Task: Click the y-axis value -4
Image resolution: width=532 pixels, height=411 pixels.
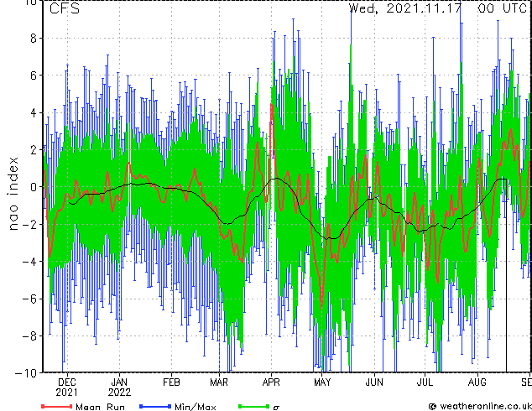Action: 29,262
